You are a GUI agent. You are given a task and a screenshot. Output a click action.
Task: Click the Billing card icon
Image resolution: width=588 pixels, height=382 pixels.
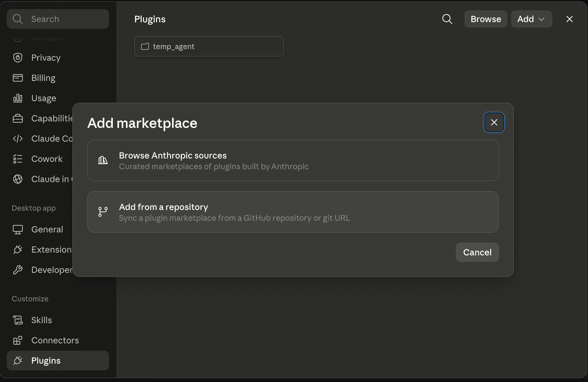point(18,78)
